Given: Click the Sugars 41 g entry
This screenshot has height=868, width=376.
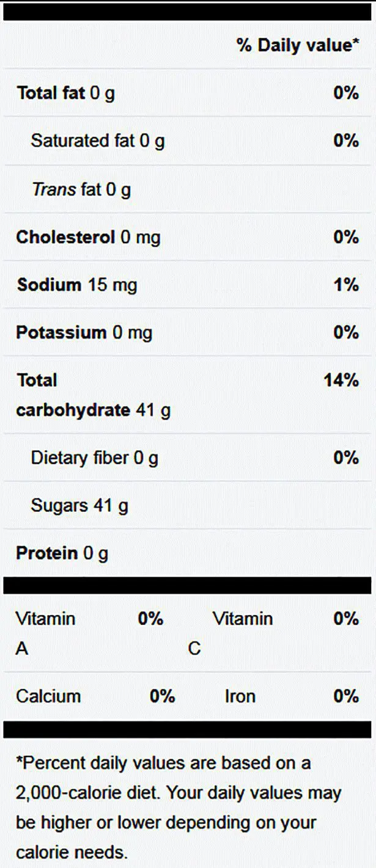Looking at the screenshot, I should point(79,506).
